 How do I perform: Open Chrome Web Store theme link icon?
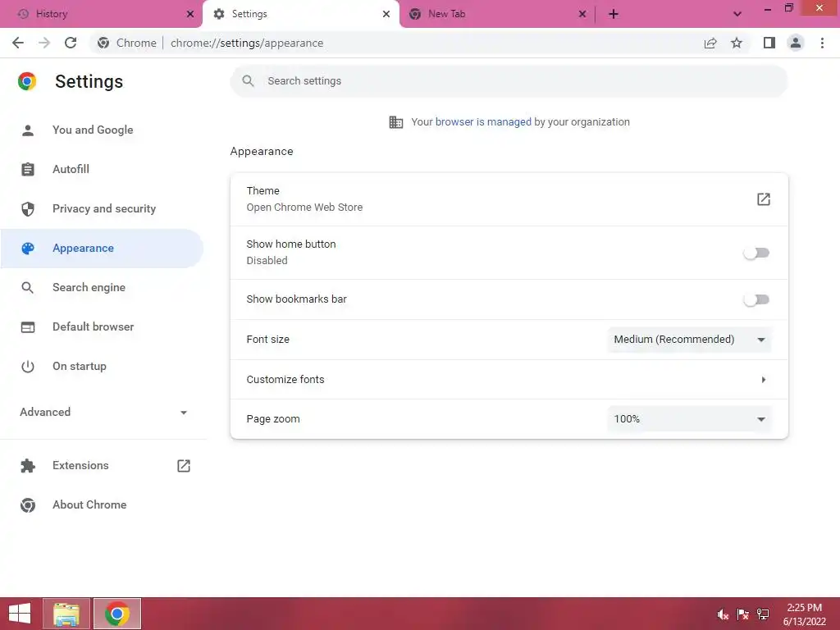pyautogui.click(x=764, y=199)
